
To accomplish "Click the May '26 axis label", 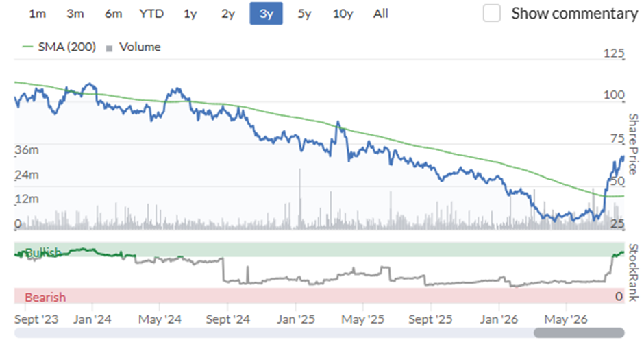I will pyautogui.click(x=566, y=319).
